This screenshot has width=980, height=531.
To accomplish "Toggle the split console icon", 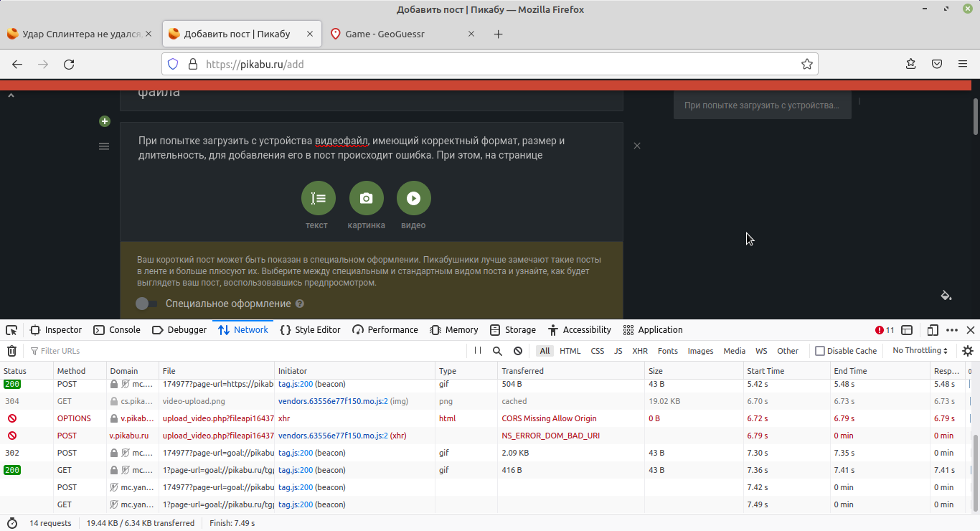I will click(907, 330).
